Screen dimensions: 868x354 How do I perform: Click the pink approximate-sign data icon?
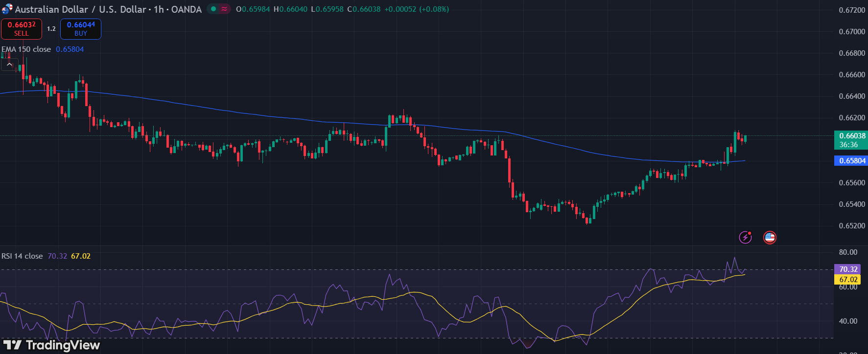pos(224,9)
